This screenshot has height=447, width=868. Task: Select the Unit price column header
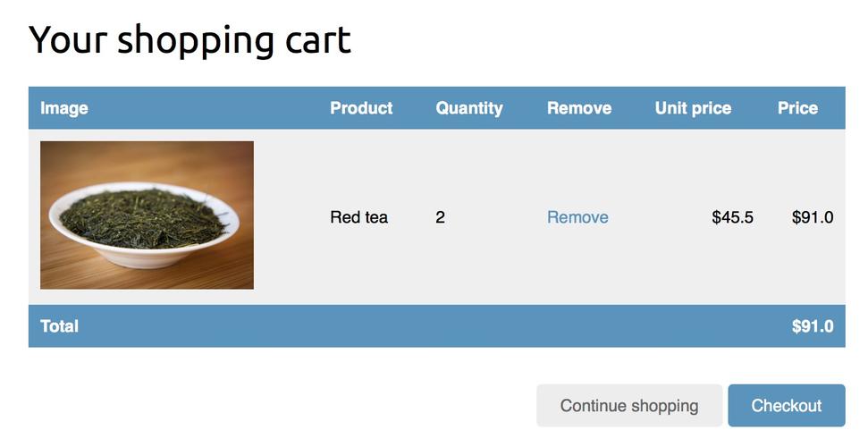pyautogui.click(x=693, y=108)
